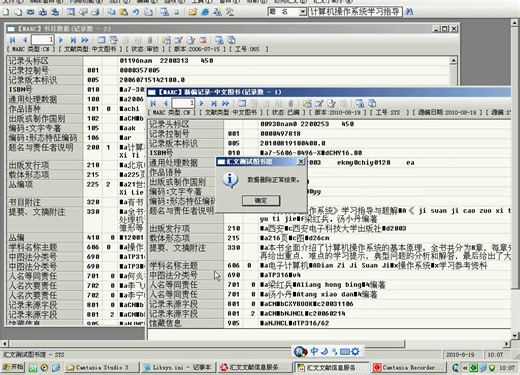Screen dimensions: 520x375
Task: Click the edit record pencil icon in 书目数据 toolbar
Action: pos(179,40)
